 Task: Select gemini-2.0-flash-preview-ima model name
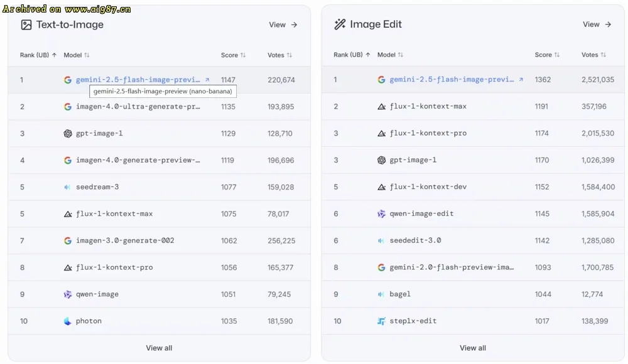point(452,267)
